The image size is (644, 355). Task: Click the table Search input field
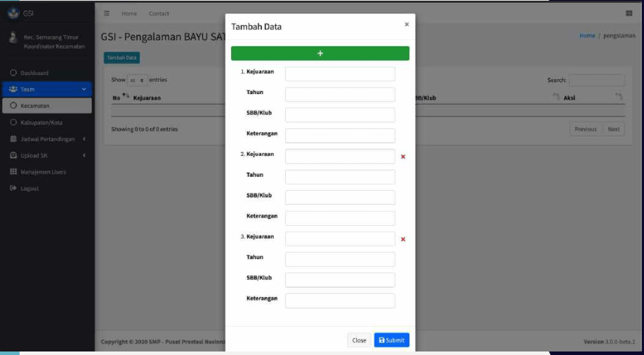pyautogui.click(x=597, y=80)
